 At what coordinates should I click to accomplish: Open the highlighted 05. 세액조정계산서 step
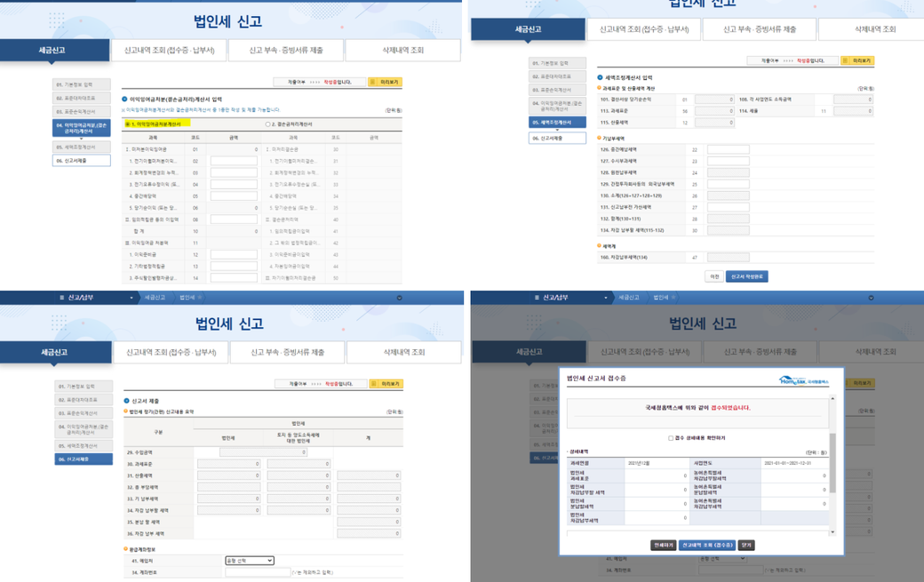[557, 122]
